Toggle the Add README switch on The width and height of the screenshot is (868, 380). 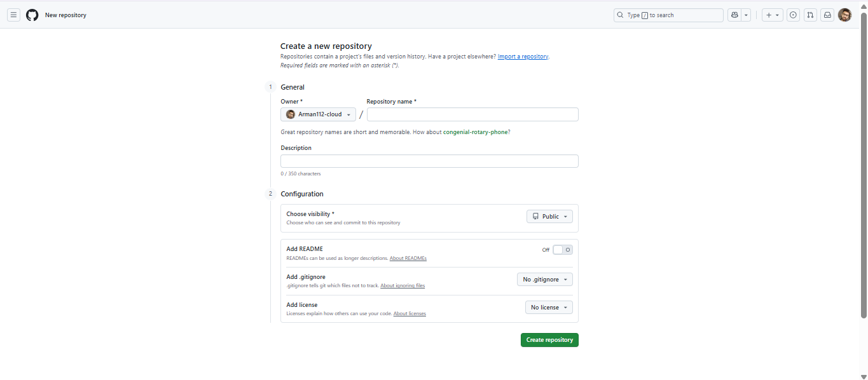(x=562, y=250)
